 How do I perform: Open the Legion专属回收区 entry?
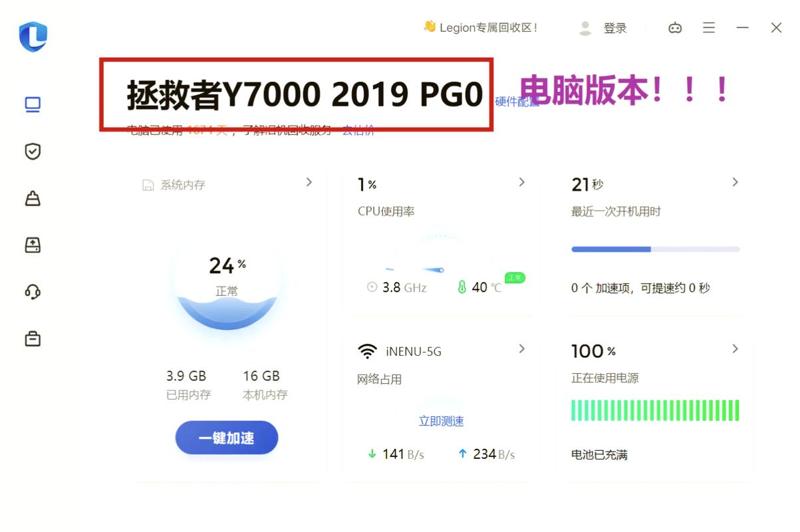pyautogui.click(x=480, y=28)
